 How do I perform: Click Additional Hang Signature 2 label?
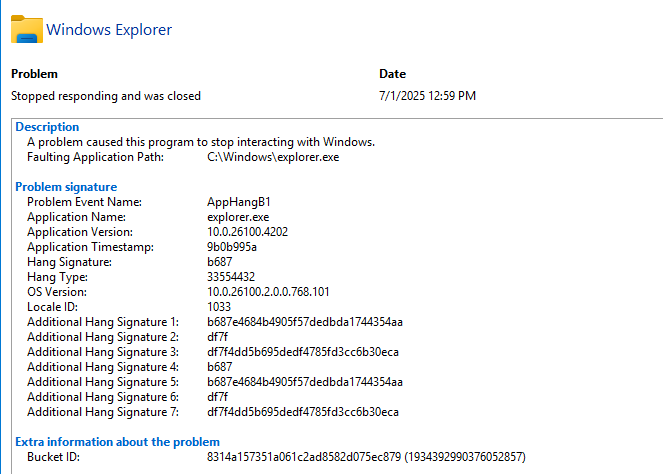click(x=103, y=337)
